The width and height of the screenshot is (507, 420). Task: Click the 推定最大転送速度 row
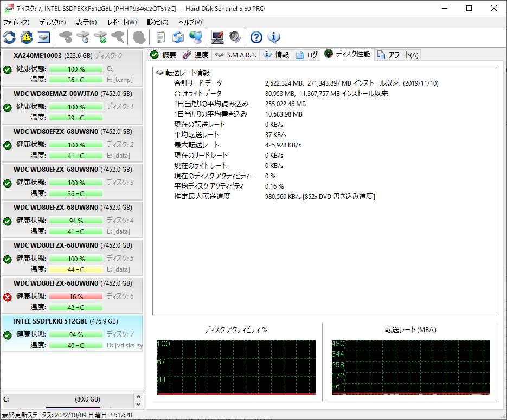274,196
